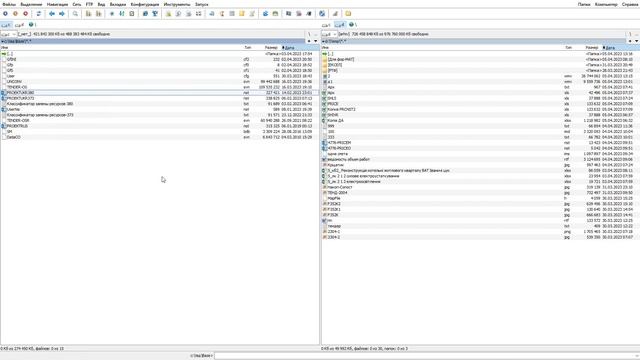Screen dimensions: 640x360
Task: Click the red round toolbar icon
Action: pos(25,13)
